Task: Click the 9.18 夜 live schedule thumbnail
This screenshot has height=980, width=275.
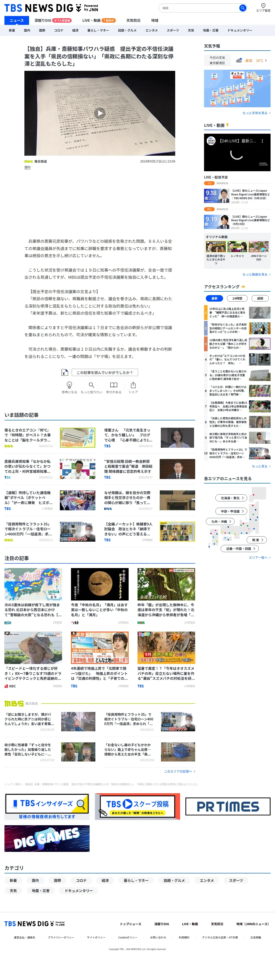Action: click(x=216, y=196)
